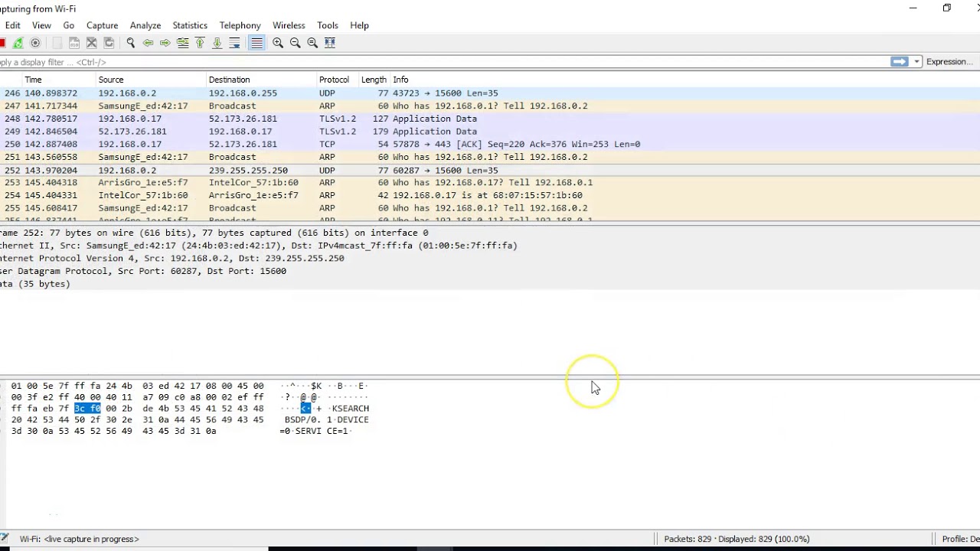Select packet 254 '192.168.0.17 is at' row
The width and height of the screenshot is (980, 551).
tap(490, 195)
